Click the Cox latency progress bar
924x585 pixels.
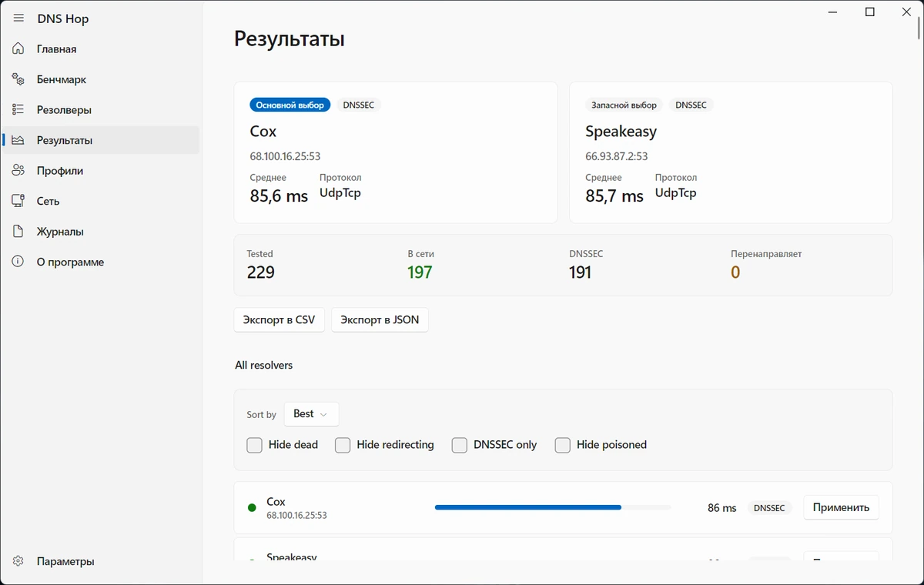click(553, 507)
